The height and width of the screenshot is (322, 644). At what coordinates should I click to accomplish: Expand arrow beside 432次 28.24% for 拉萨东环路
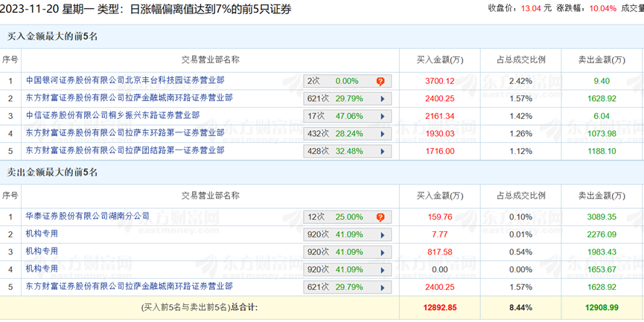click(x=383, y=134)
